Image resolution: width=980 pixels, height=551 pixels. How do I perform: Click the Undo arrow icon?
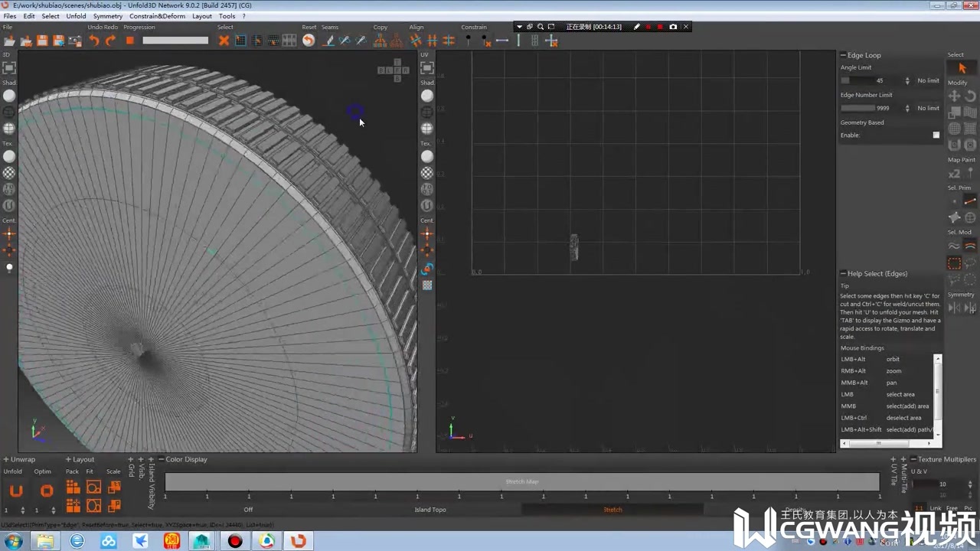94,41
